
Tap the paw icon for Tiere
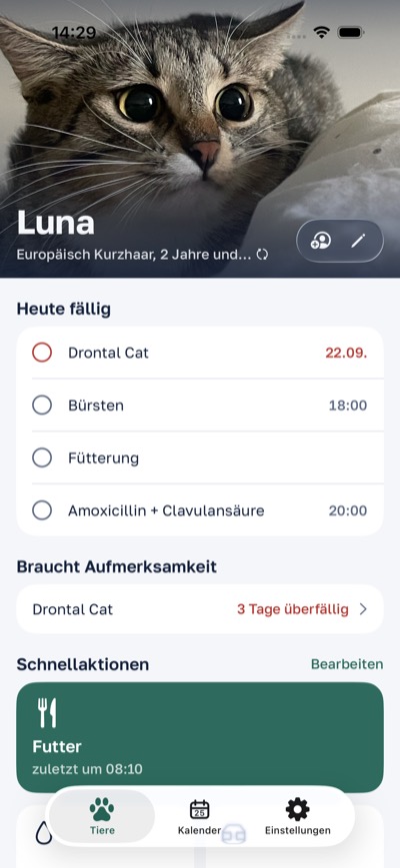click(x=102, y=809)
